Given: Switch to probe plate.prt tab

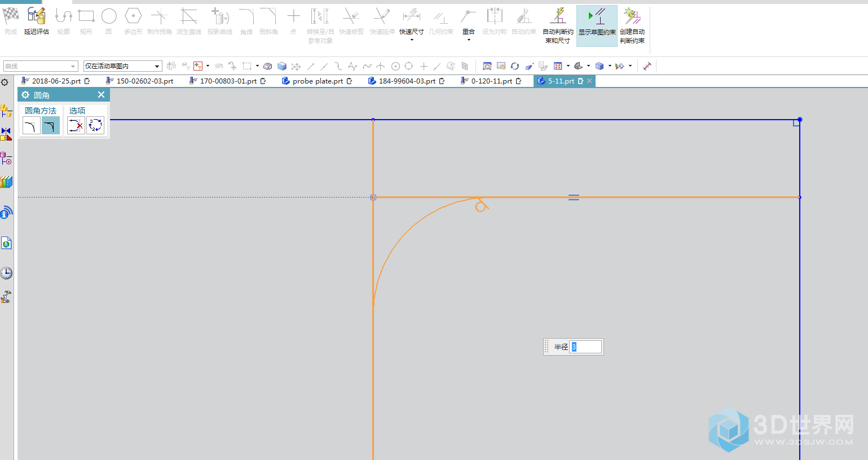Looking at the screenshot, I should (x=317, y=81).
